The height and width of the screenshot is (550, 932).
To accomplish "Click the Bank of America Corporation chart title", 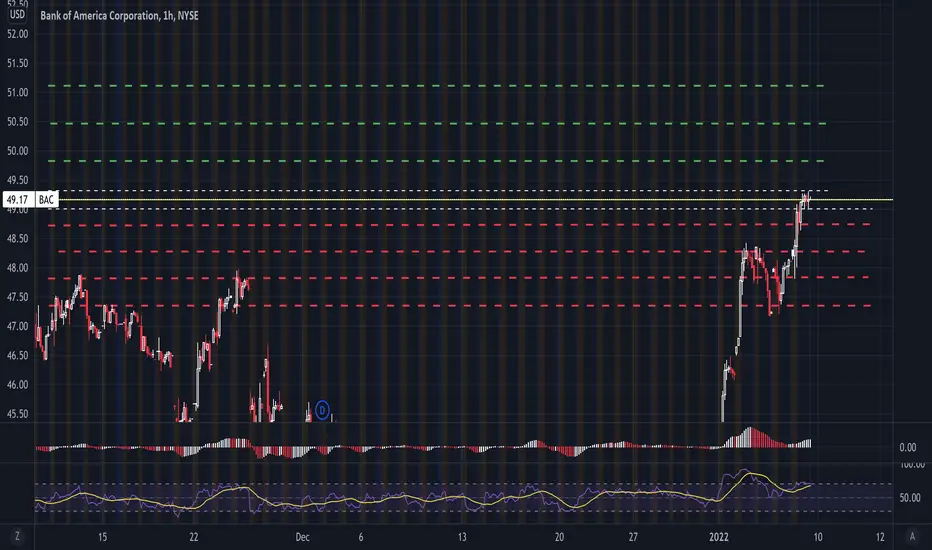I will (x=119, y=15).
